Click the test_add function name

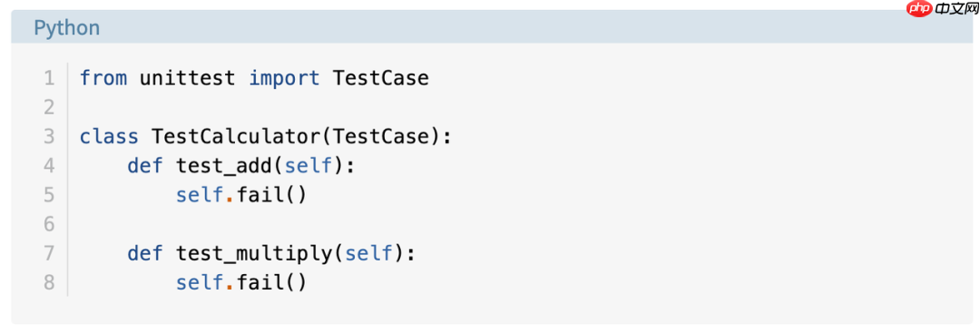[224, 166]
